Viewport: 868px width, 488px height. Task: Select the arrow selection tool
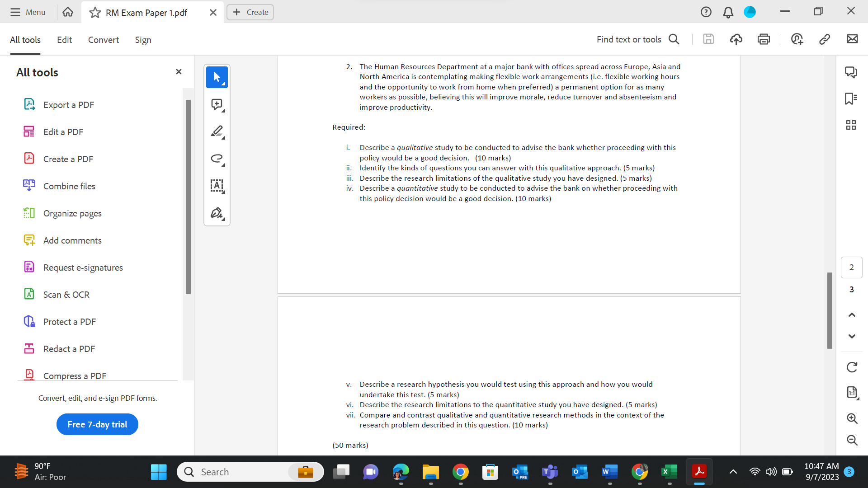pyautogui.click(x=217, y=77)
